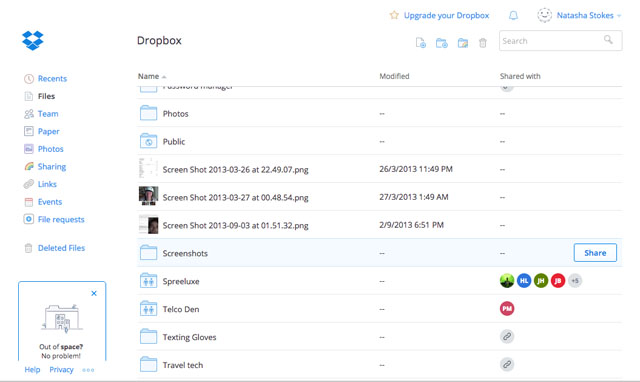The image size is (640, 382).
Task: Open Recents in the sidebar
Action: tap(52, 79)
